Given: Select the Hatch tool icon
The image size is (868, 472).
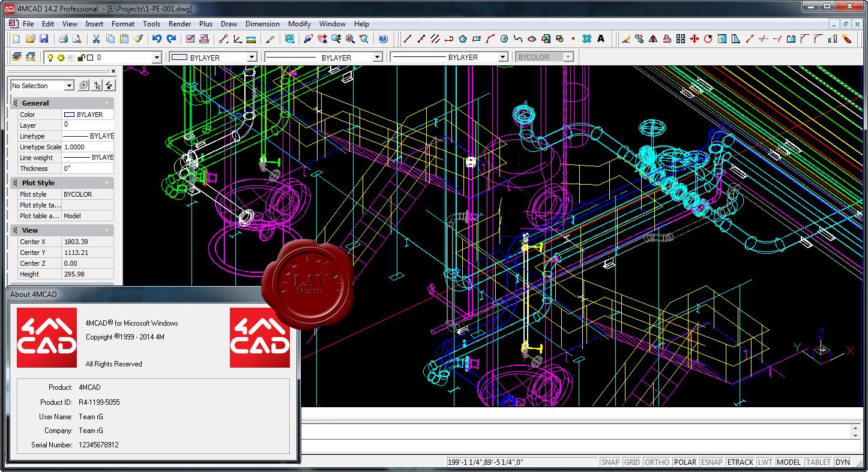Looking at the screenshot, I should (x=587, y=39).
